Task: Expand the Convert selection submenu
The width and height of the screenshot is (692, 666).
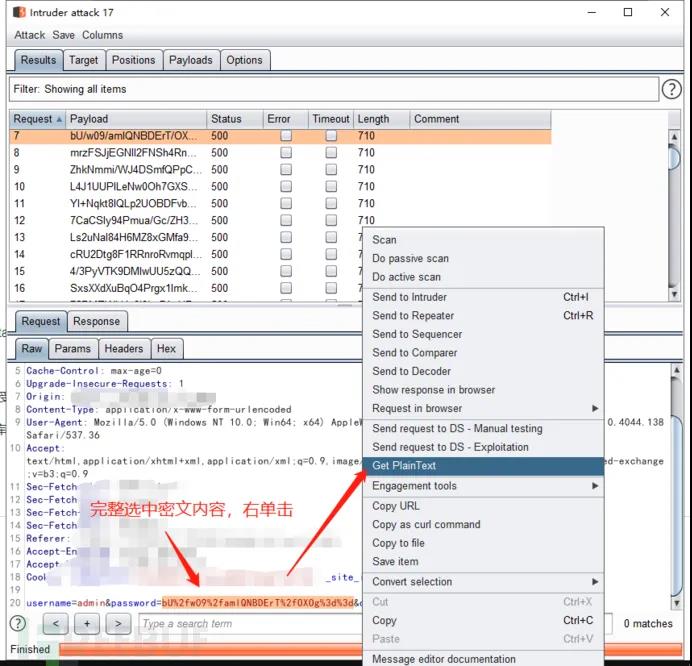Action: click(x=483, y=582)
